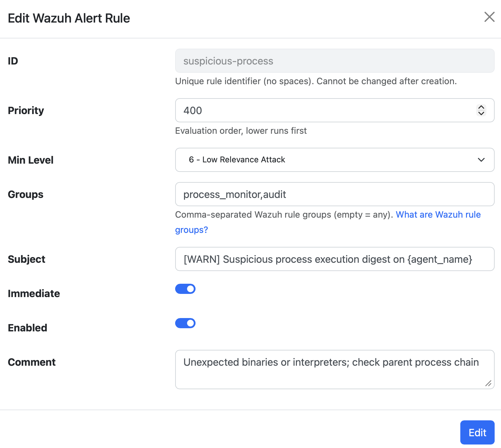This screenshot has height=448, width=501.
Task: Grab the Comment textarea resize handle
Action: point(489,384)
